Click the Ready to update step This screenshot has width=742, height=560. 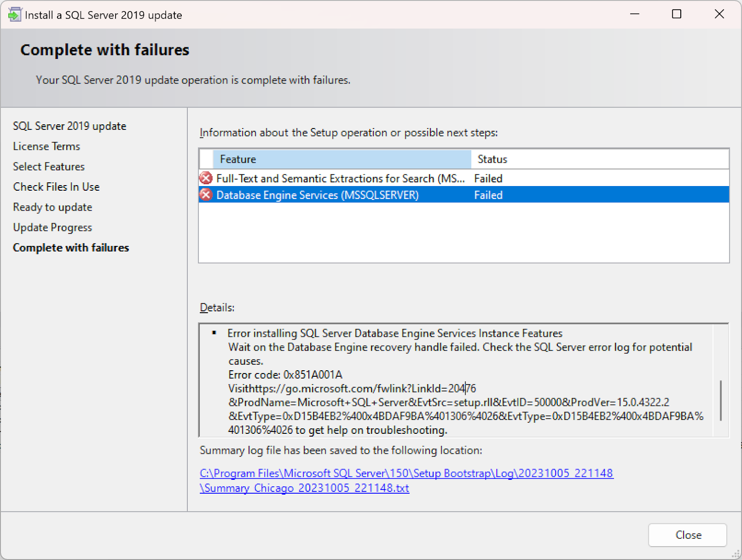52,207
